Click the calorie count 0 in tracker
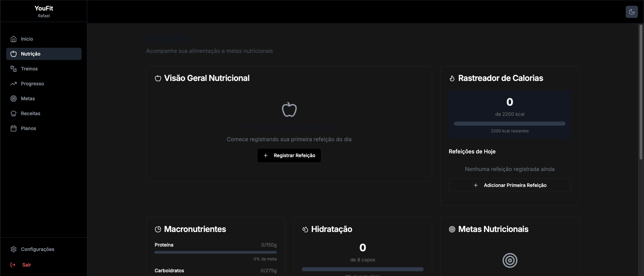 (510, 102)
